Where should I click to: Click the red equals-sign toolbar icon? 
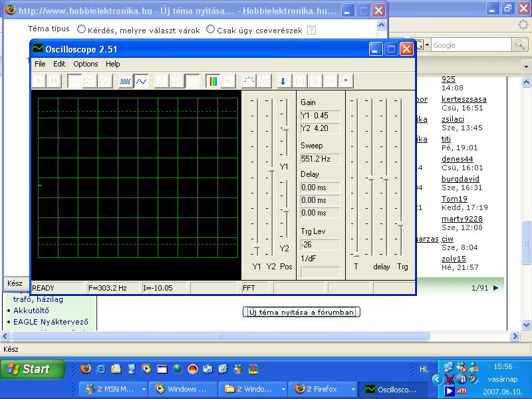coord(346,80)
